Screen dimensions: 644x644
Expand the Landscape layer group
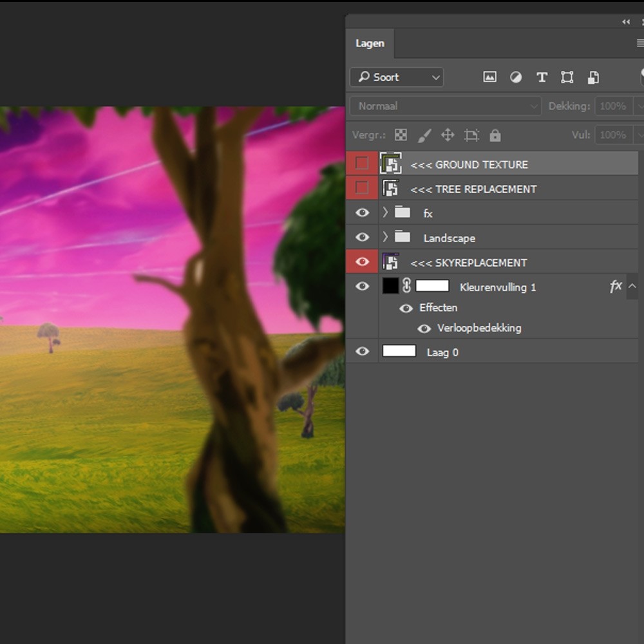click(385, 237)
